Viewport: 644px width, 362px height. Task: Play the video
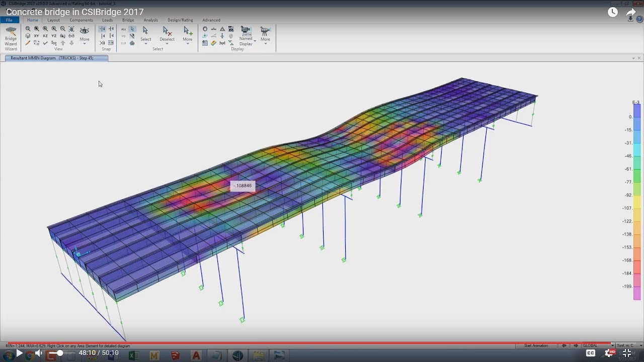click(x=19, y=353)
